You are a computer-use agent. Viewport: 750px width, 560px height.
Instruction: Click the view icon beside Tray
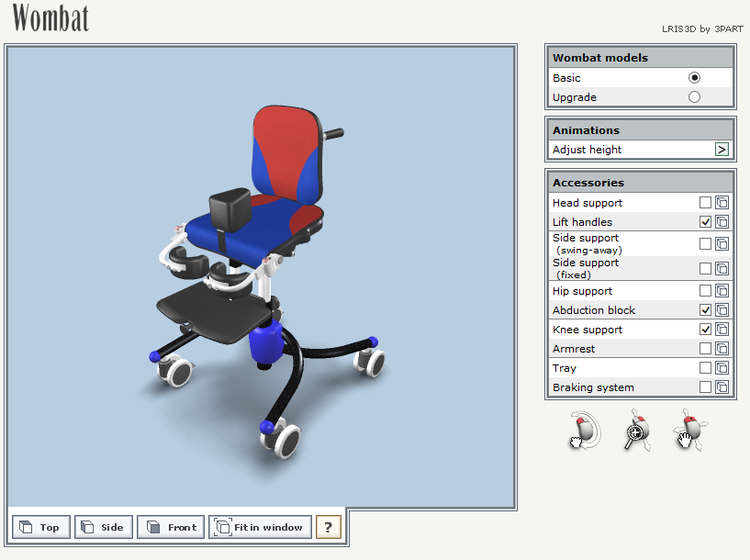click(722, 367)
